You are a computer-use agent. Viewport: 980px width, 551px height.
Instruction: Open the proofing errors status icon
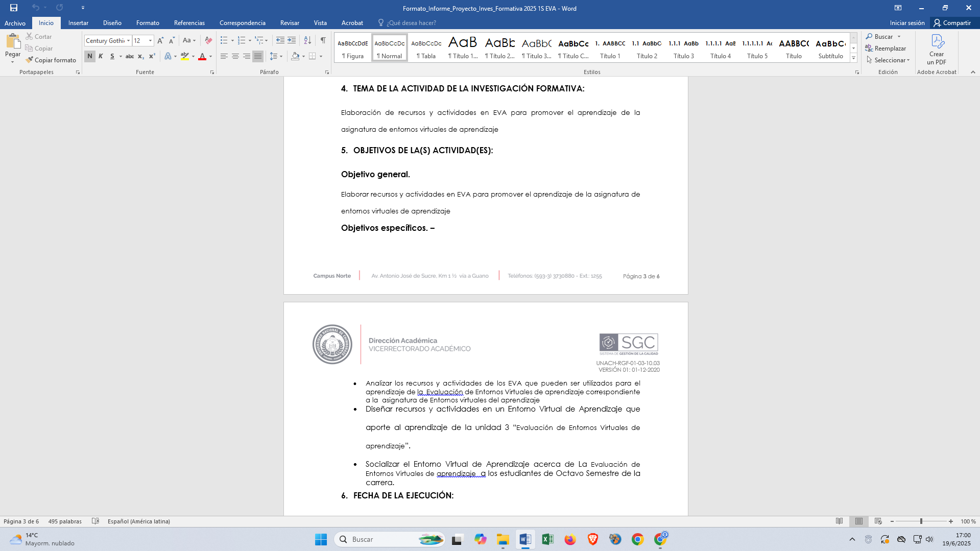pos(95,521)
